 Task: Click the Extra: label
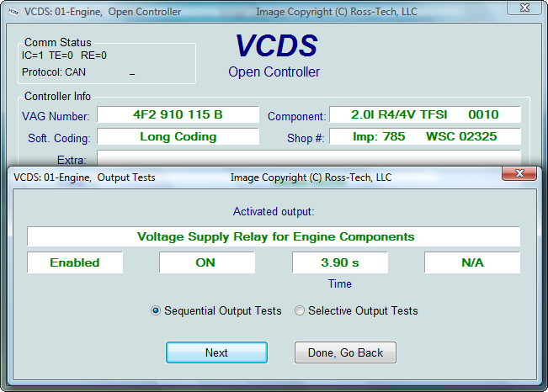coord(72,160)
